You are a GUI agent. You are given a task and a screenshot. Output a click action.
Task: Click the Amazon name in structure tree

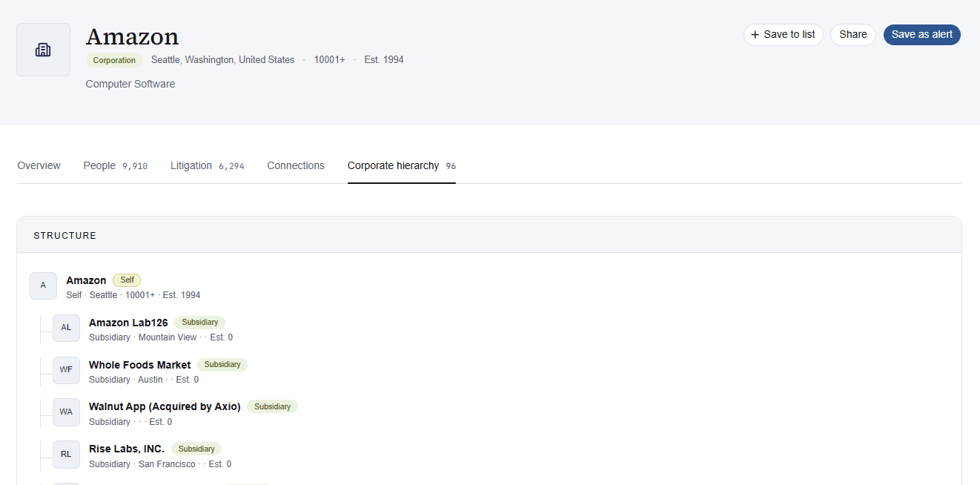(86, 280)
